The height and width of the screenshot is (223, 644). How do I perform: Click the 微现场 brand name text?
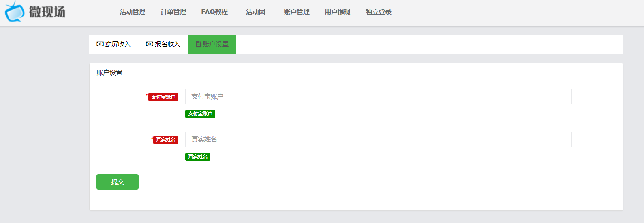47,12
